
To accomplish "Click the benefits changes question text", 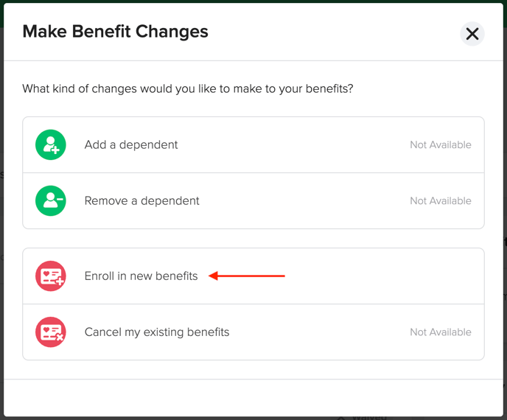I will (x=187, y=88).
